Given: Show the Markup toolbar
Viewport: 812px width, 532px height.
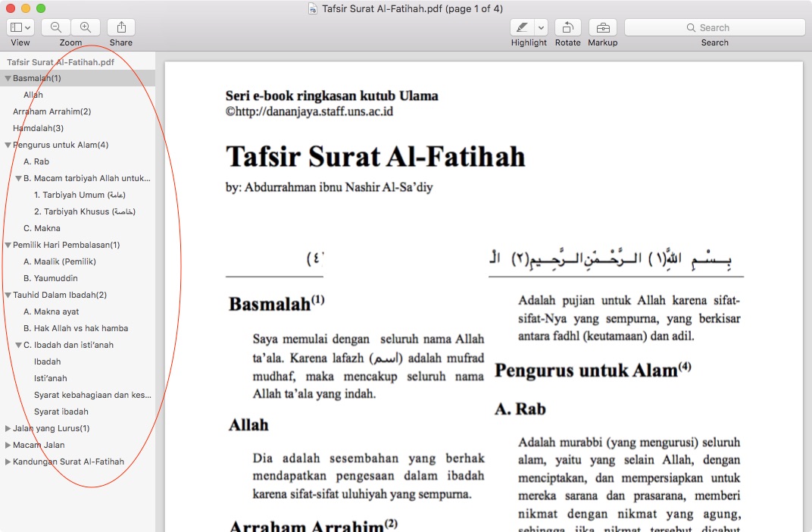Looking at the screenshot, I should (x=603, y=27).
